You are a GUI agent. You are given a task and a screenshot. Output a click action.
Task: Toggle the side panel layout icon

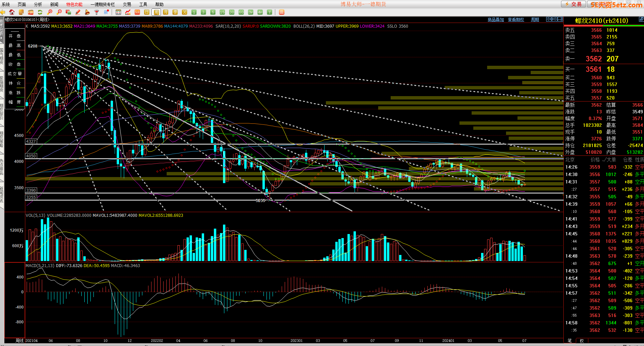tap(560, 19)
